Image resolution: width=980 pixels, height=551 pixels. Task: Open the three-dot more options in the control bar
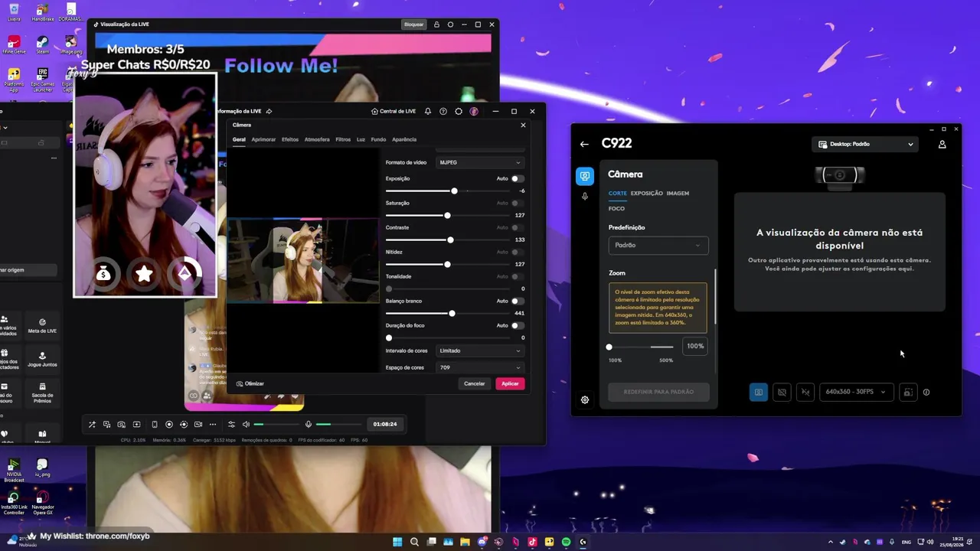[x=213, y=424]
